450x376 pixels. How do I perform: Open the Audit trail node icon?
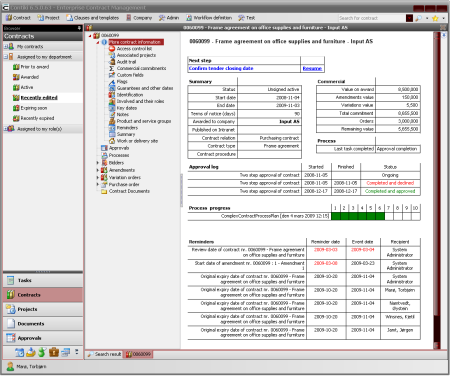tap(112, 62)
